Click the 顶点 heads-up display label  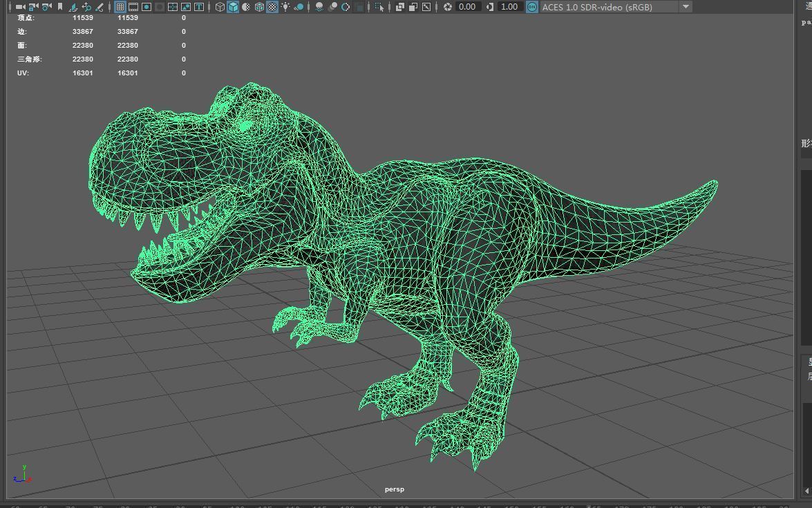pos(26,17)
